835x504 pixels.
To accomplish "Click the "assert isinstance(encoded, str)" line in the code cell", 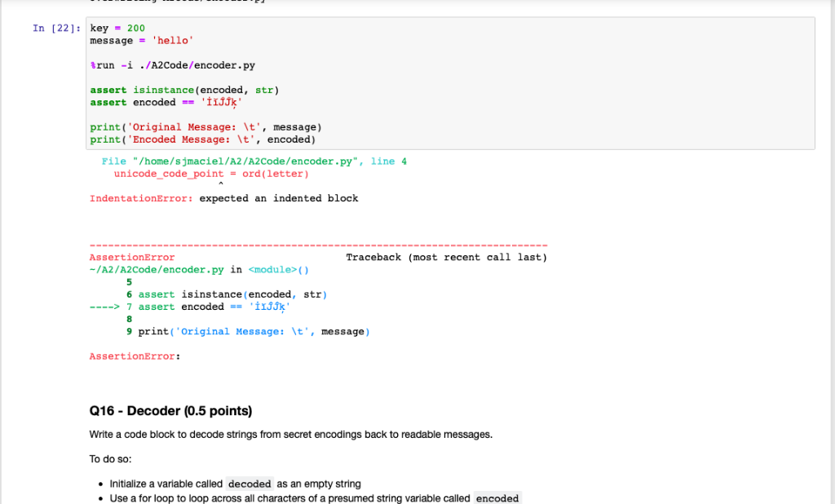I will (x=184, y=90).
